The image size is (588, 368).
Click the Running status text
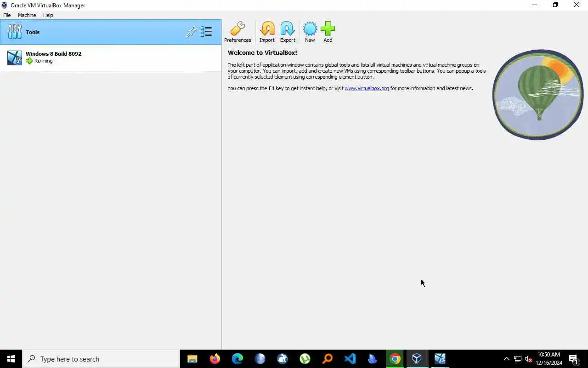click(x=43, y=61)
